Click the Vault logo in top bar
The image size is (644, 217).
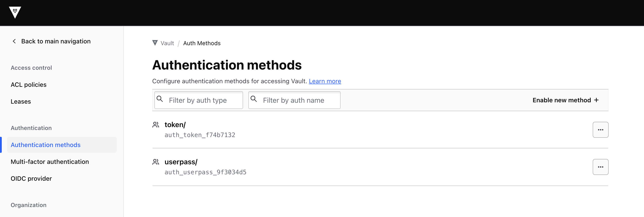click(x=15, y=13)
